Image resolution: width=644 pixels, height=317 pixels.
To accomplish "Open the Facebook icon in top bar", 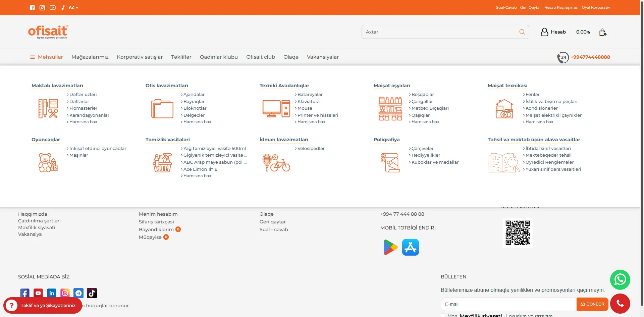I will [32, 7].
